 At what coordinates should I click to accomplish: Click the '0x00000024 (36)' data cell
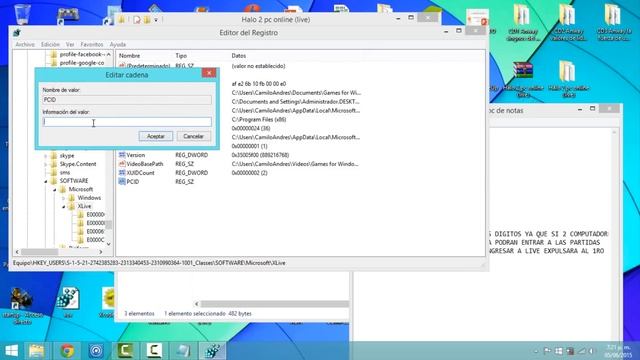coord(251,129)
